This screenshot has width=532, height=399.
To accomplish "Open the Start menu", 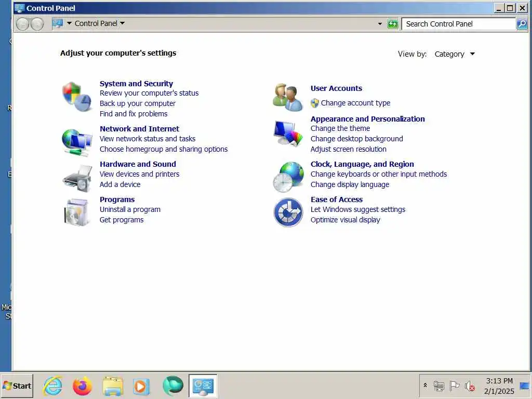I will (17, 386).
